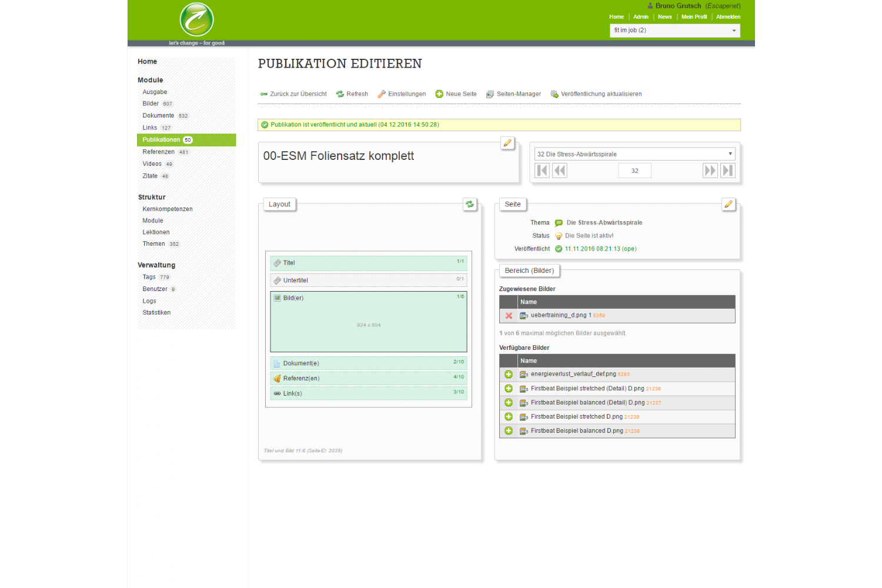Viewport: 882px width, 588px height.
Task: Select the Bild(er) layout area
Action: point(368,322)
